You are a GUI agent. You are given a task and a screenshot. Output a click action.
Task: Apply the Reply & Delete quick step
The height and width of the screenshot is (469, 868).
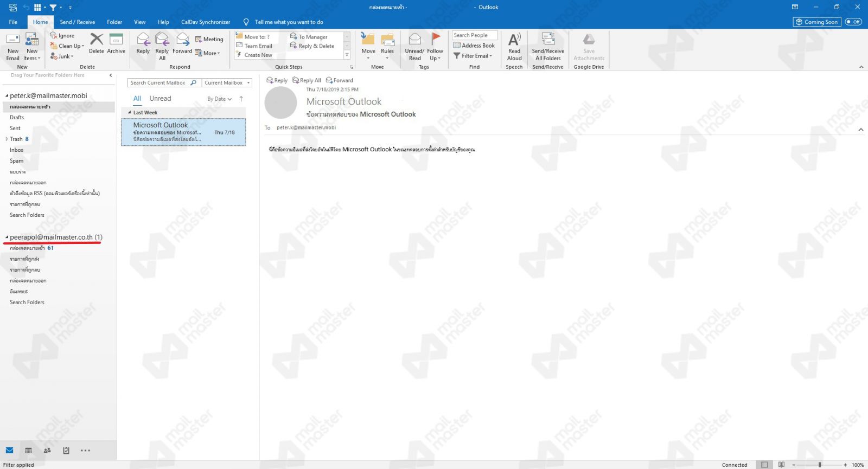[x=312, y=46]
